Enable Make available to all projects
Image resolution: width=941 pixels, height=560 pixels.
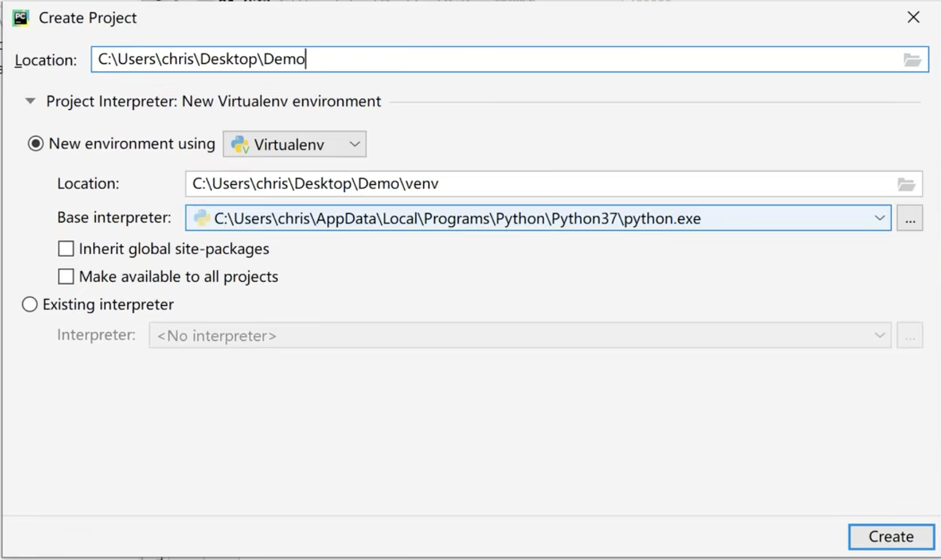click(x=66, y=276)
